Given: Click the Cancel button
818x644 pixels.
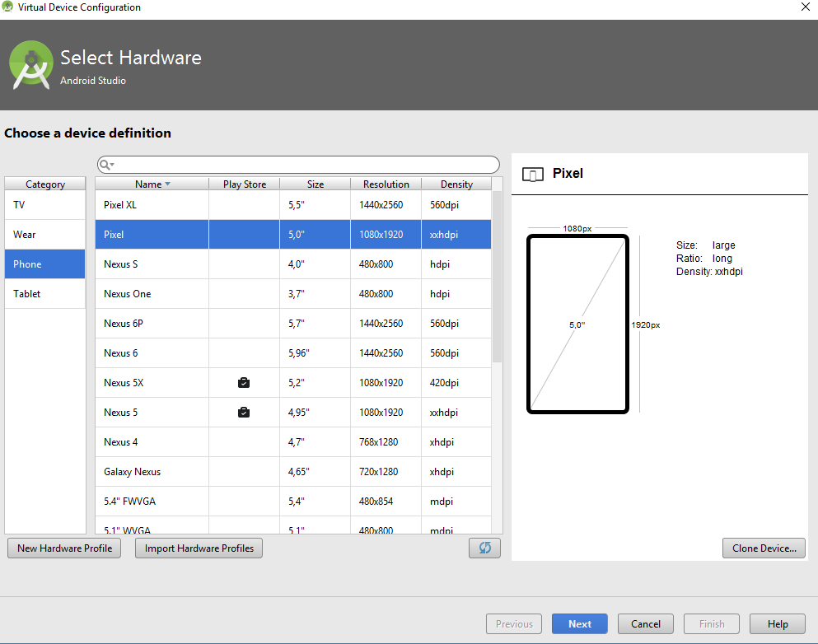Looking at the screenshot, I should [645, 623].
